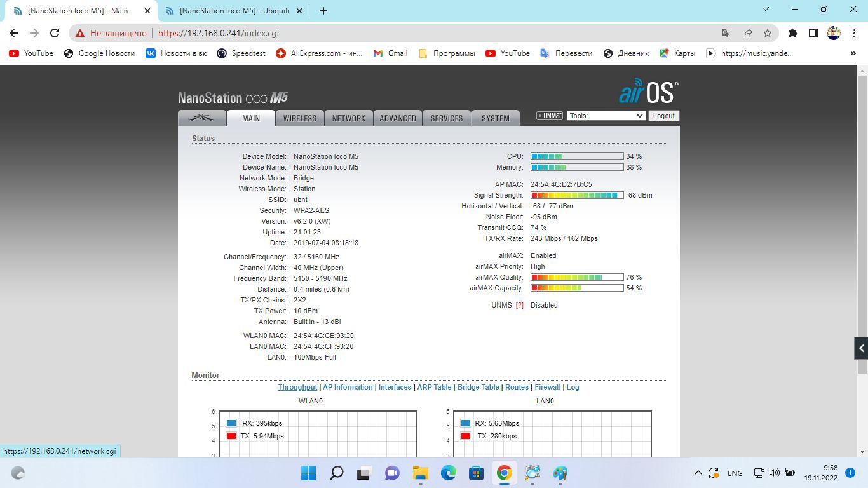Switch input language via ENG indicator

[x=735, y=473]
